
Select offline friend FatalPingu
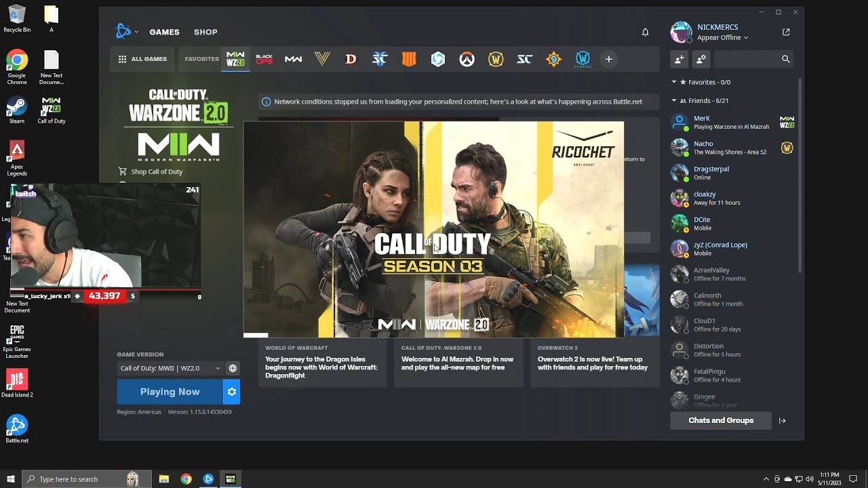click(732, 375)
